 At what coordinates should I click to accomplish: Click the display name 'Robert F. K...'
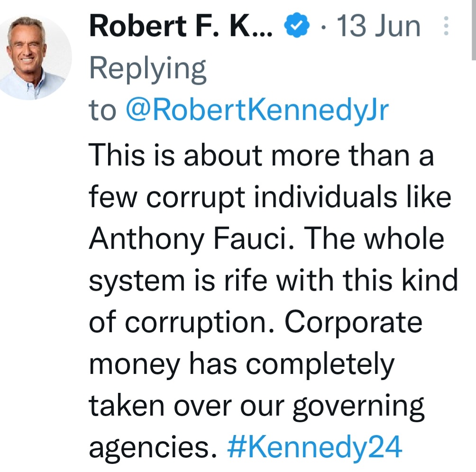point(181,27)
